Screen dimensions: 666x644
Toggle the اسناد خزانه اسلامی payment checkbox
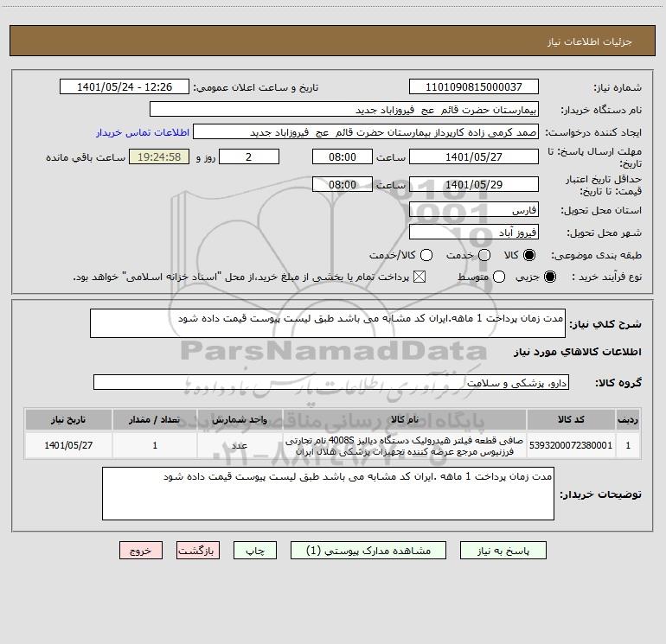click(x=419, y=277)
